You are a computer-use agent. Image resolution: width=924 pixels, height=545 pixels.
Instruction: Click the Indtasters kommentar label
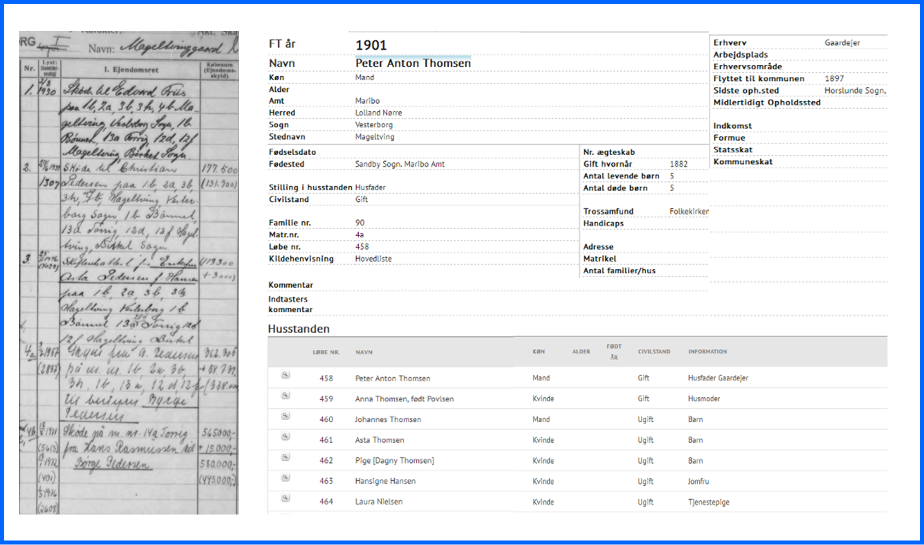click(x=291, y=304)
